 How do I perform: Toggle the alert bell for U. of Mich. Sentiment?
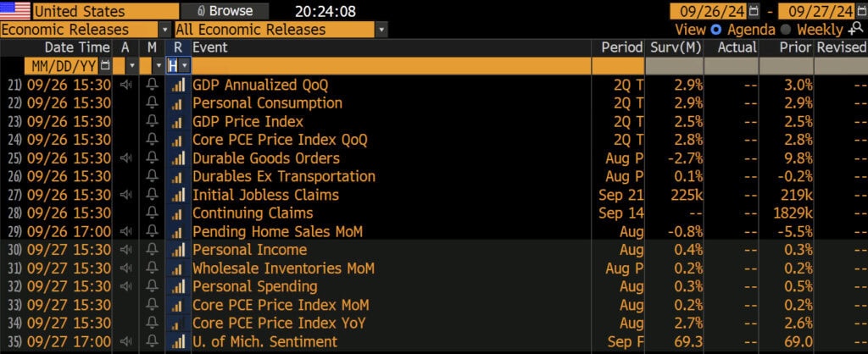(x=153, y=342)
